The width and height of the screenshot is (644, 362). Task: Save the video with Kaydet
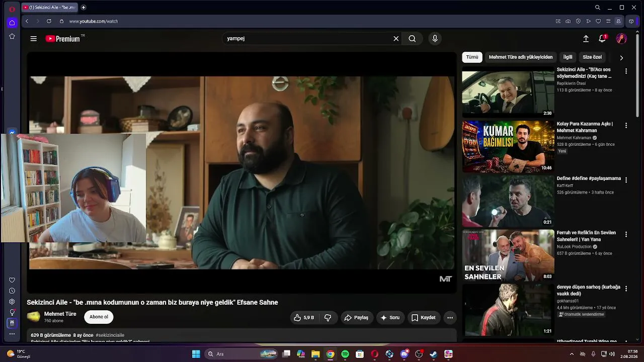pyautogui.click(x=423, y=318)
